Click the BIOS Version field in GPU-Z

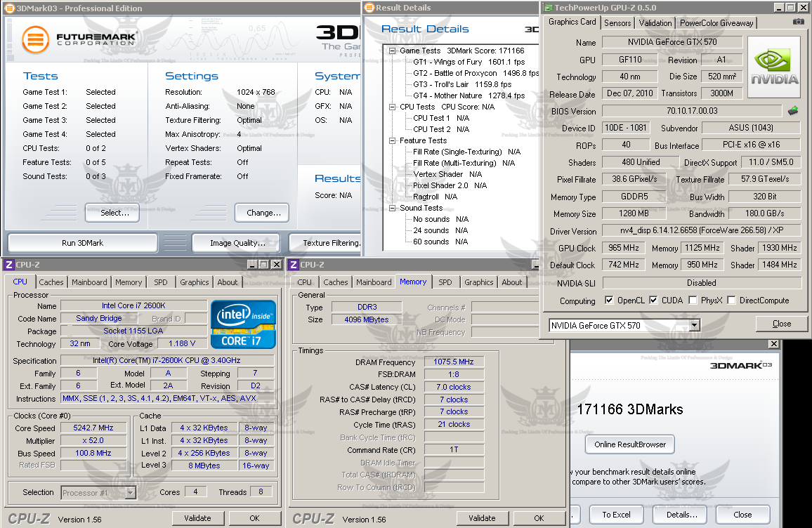point(692,111)
